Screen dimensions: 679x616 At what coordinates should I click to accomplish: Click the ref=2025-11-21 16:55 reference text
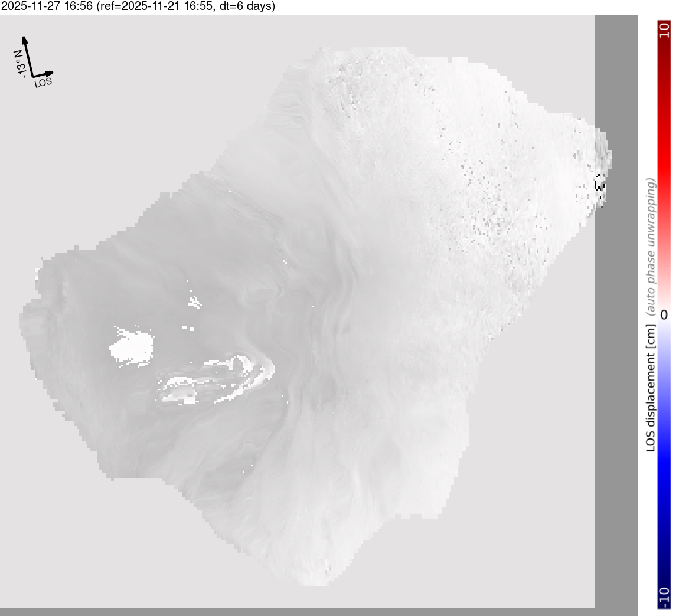coord(156,6)
